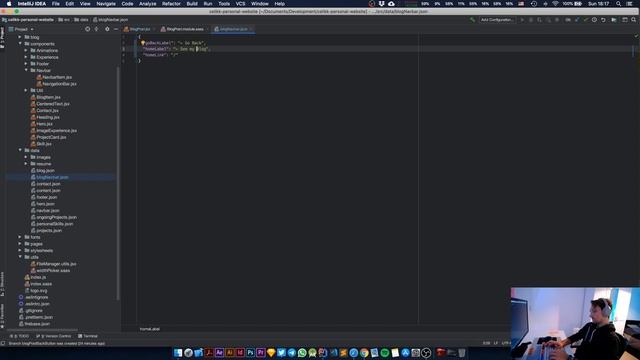Click the Project vertical side tab

coord(2,38)
